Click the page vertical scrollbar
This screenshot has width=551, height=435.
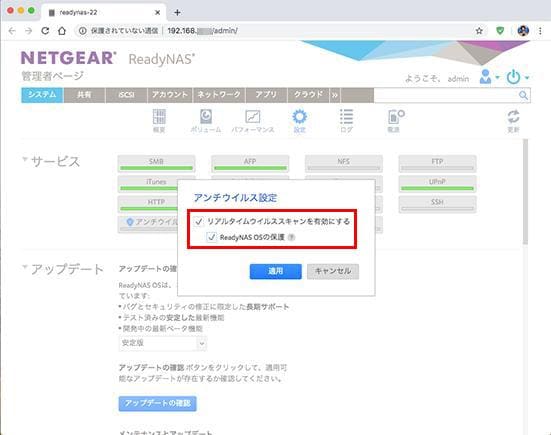click(525, 191)
